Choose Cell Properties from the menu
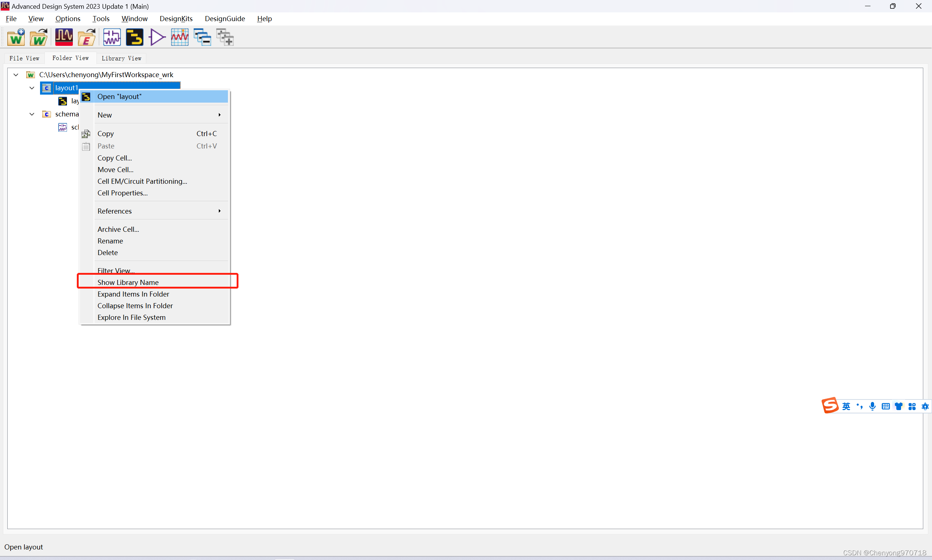This screenshot has height=560, width=932. (122, 193)
